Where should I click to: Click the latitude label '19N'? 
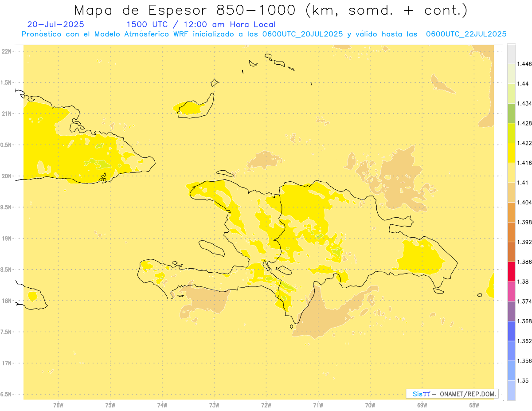[7, 239]
